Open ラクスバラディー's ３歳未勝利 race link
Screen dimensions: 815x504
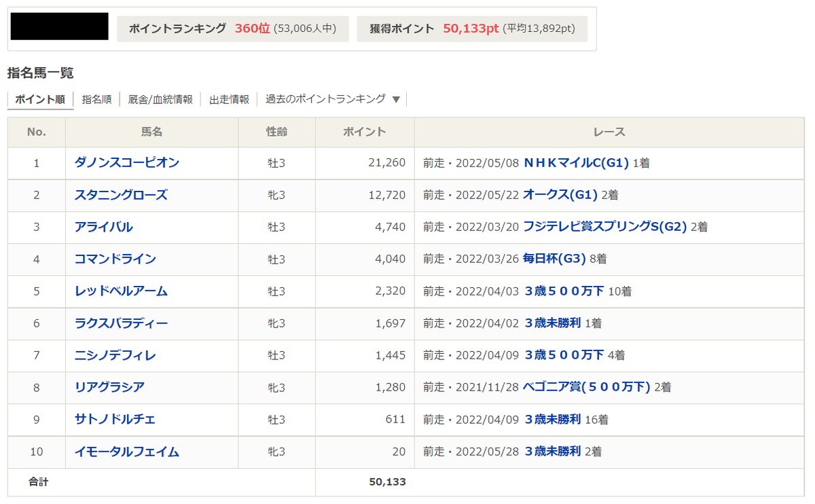coord(552,323)
